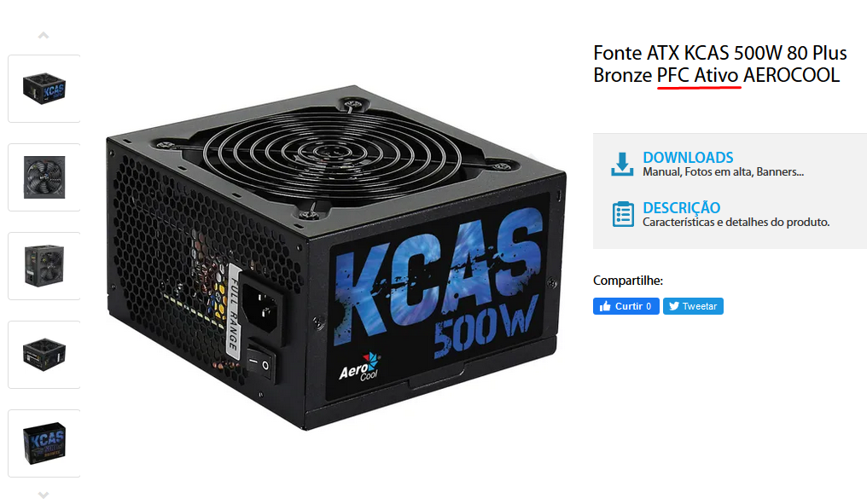Click the download arrow icon

coord(622,164)
